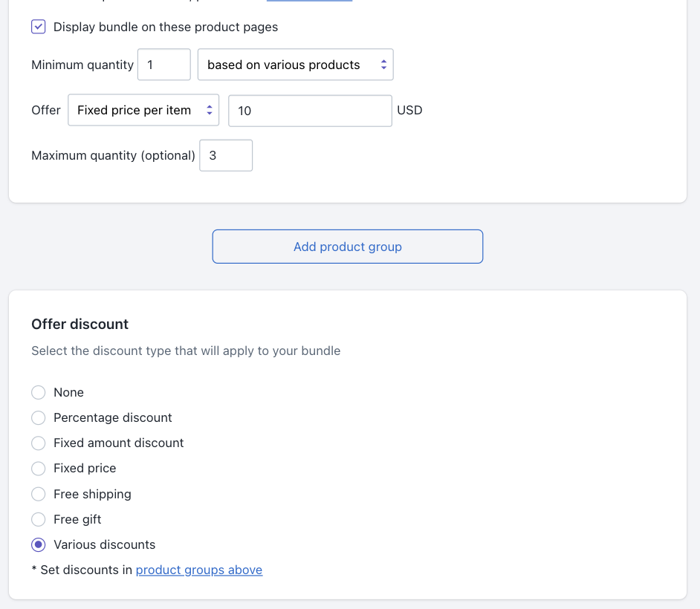Open the 'based on various products' dropdown
The height and width of the screenshot is (609, 700).
[x=295, y=65]
